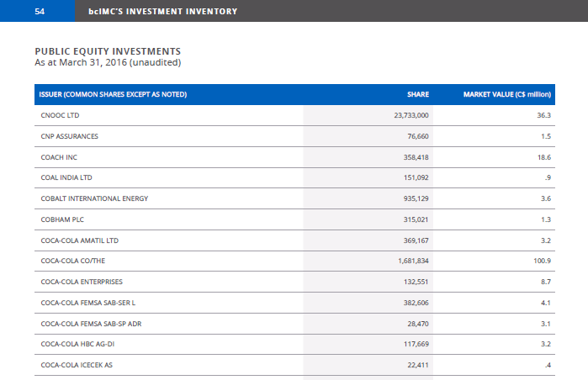Viewport: 588px width, 380px height.
Task: Click the MARKET VALUE column header
Action: coord(507,94)
